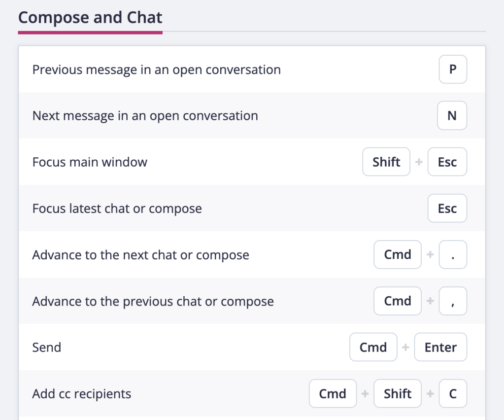The height and width of the screenshot is (420, 504).
Task: Click Shift key in Focus main window row
Action: coord(386,162)
